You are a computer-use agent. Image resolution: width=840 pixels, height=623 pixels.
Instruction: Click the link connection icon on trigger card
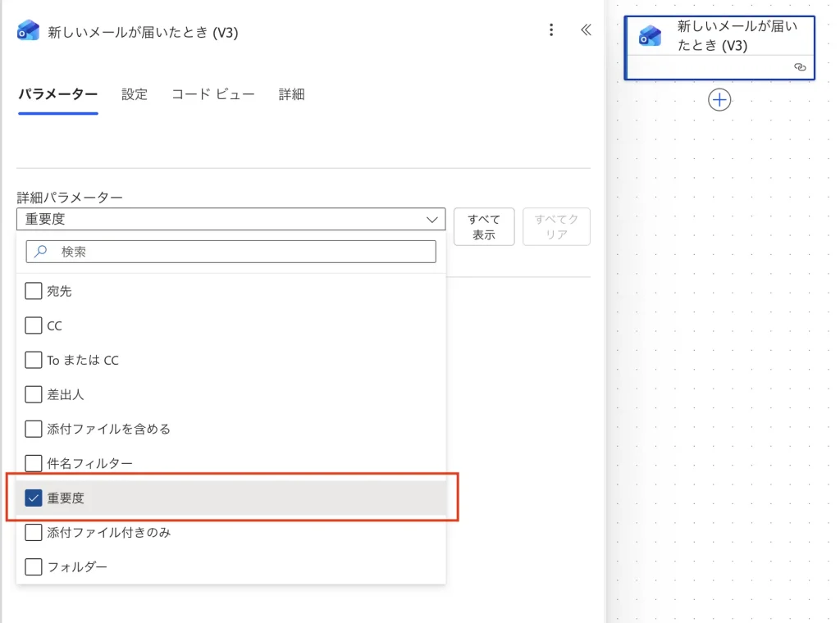pos(800,67)
